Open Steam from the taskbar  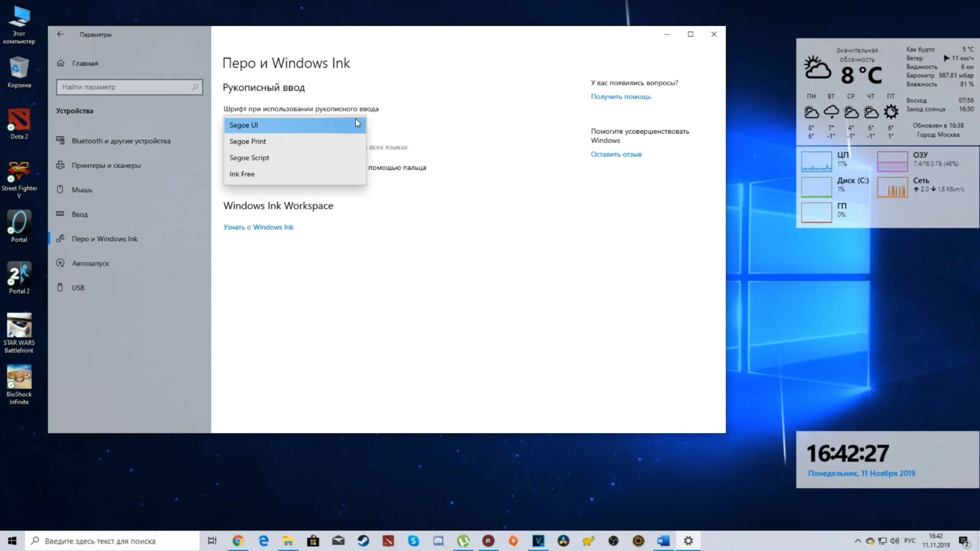pos(363,541)
